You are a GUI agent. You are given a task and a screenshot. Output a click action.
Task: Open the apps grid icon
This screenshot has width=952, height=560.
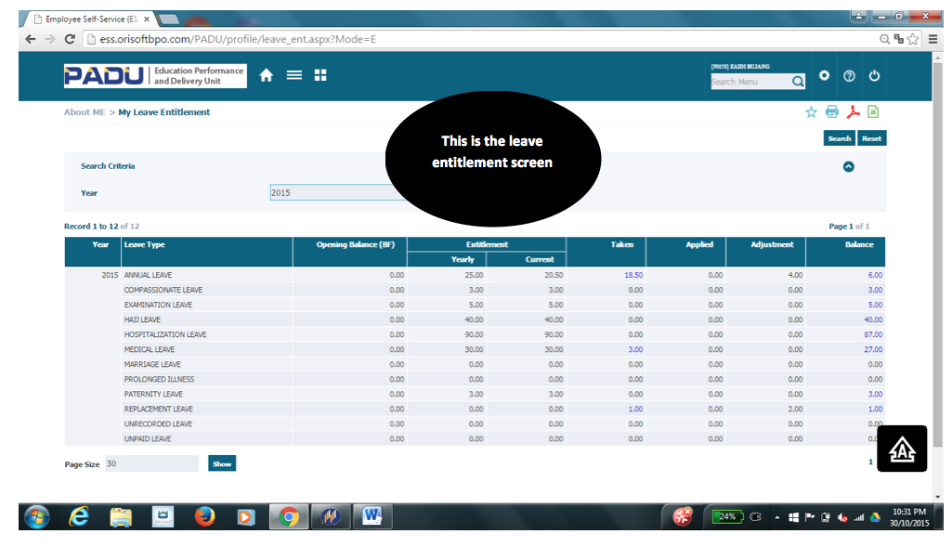click(320, 74)
